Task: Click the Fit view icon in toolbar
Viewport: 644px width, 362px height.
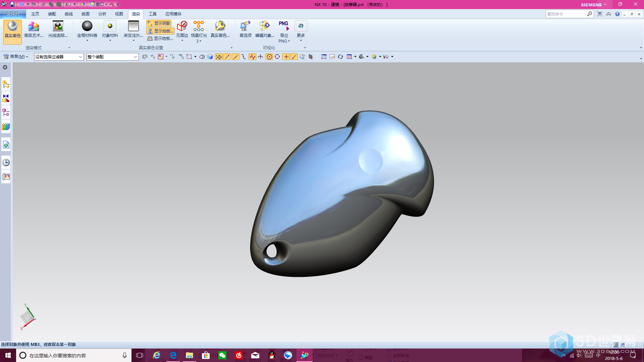Action: click(x=324, y=57)
